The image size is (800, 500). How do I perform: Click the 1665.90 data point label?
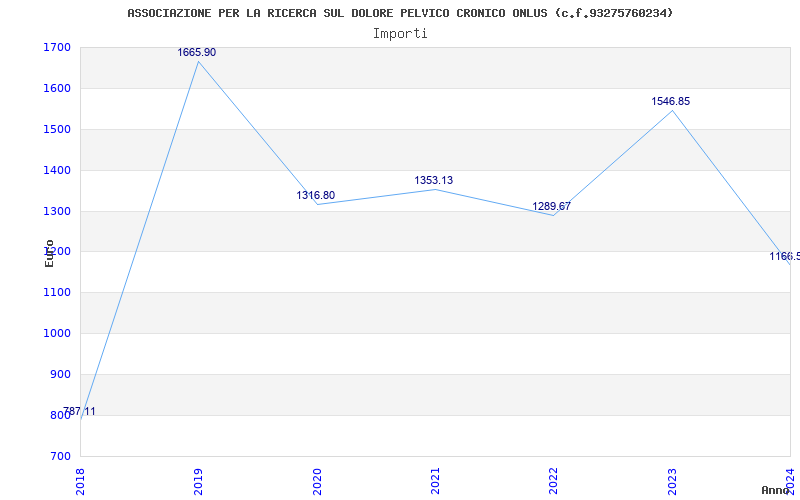pyautogui.click(x=196, y=53)
